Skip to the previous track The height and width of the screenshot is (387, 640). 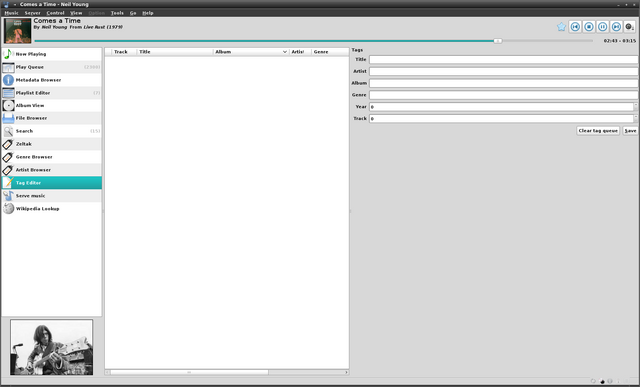pos(575,27)
